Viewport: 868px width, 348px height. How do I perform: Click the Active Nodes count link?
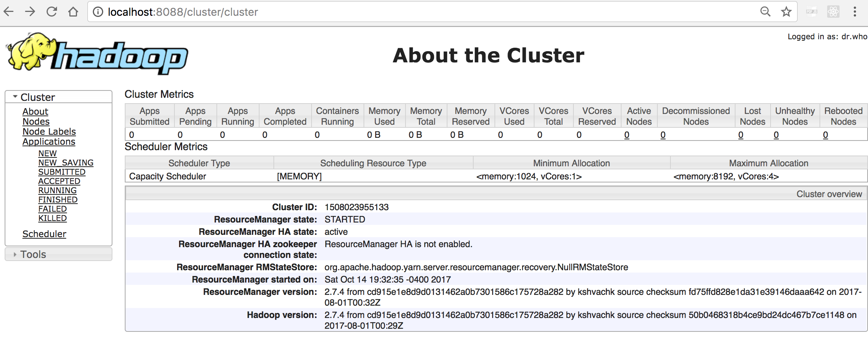pyautogui.click(x=627, y=135)
